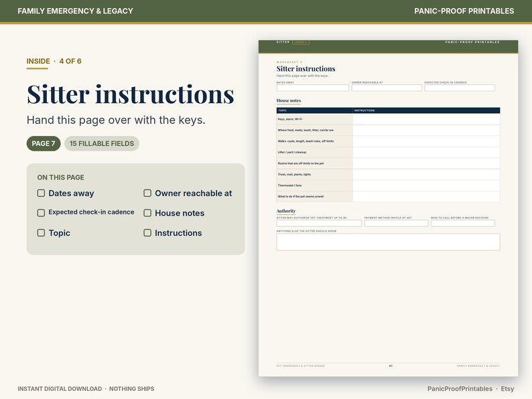
Task: Click the 'WORKSHEET 4' label on the preview
Action: click(x=289, y=62)
